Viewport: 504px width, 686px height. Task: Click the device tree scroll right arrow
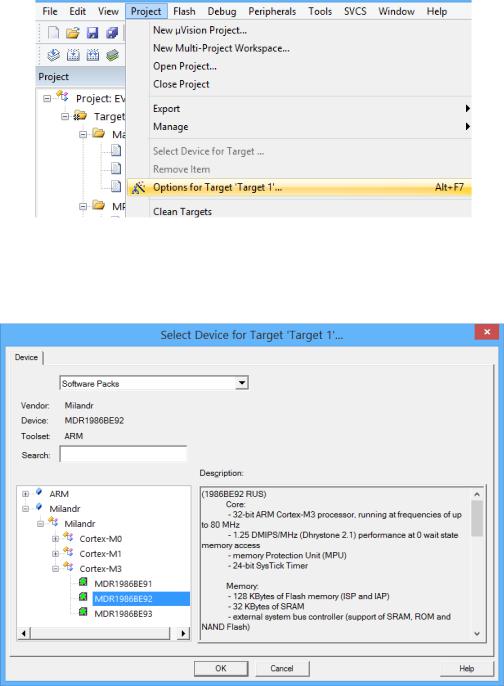pos(183,633)
